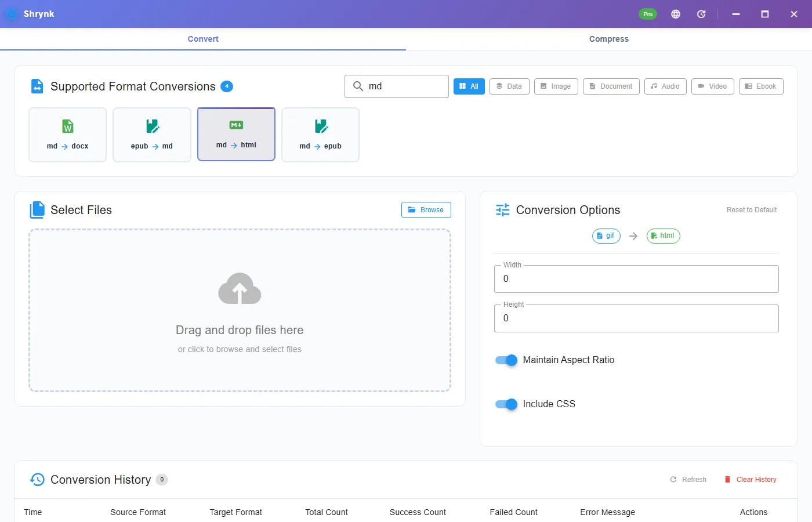The height and width of the screenshot is (522, 812).
Task: Click the Browse button
Action: point(426,210)
